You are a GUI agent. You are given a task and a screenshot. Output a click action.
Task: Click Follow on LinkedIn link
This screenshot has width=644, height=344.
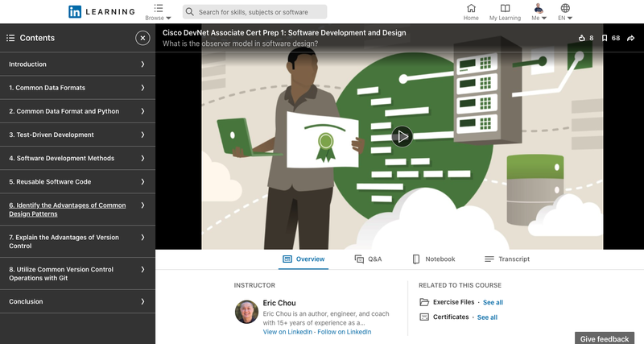[345, 332]
